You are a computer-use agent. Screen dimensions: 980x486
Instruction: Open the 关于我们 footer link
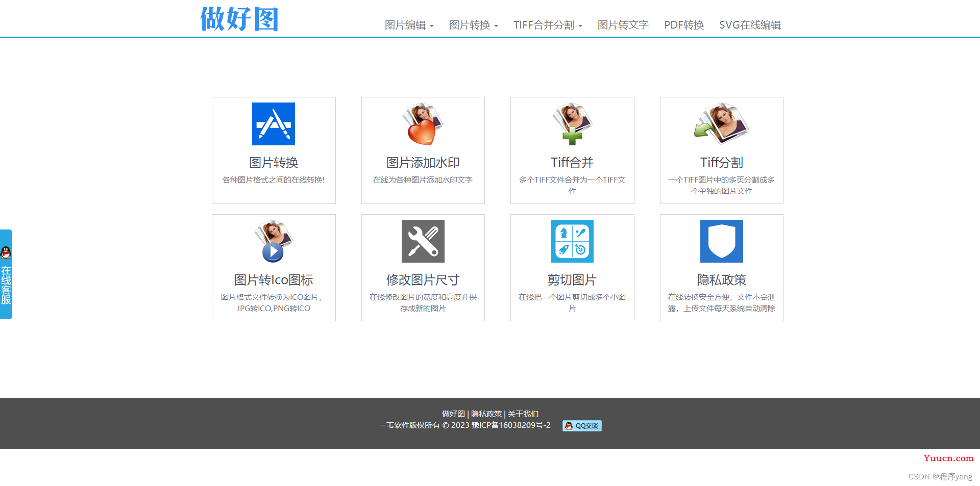523,414
